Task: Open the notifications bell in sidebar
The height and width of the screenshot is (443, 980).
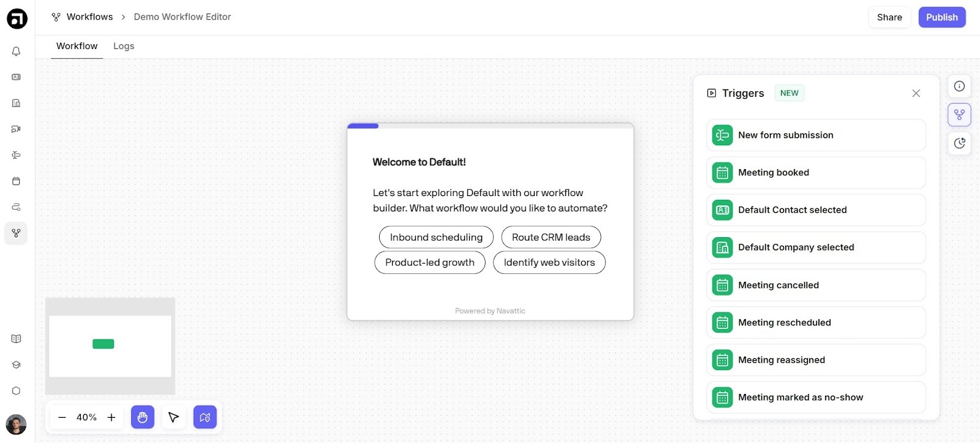Action: [x=16, y=51]
